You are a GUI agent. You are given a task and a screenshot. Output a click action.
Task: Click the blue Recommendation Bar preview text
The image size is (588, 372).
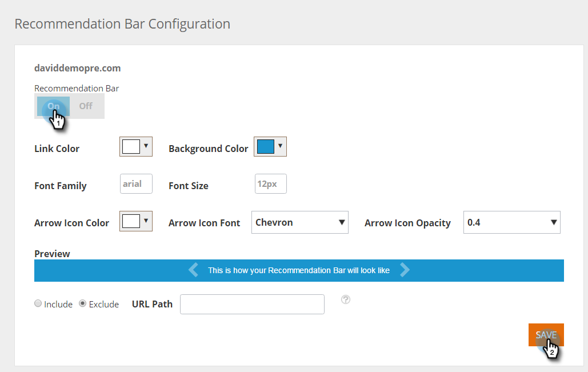click(x=299, y=270)
